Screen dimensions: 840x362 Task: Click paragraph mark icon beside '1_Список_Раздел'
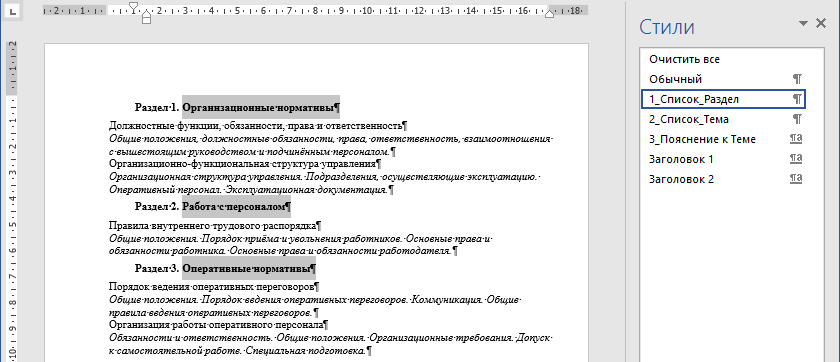click(x=797, y=99)
